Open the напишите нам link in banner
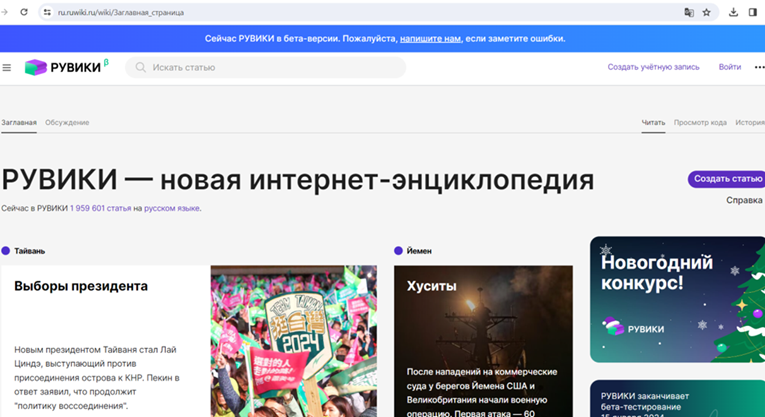765x417 pixels. pos(430,39)
